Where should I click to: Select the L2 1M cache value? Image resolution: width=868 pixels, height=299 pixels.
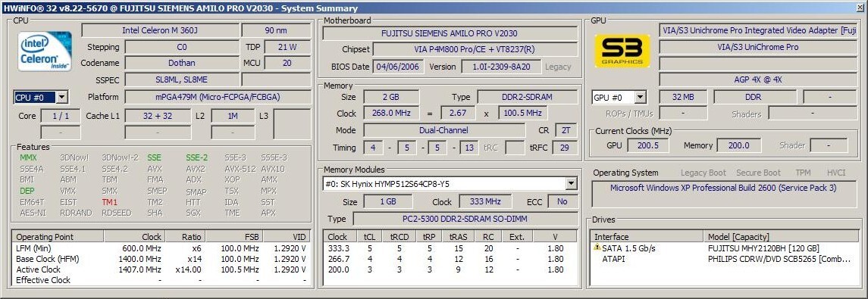(x=233, y=116)
